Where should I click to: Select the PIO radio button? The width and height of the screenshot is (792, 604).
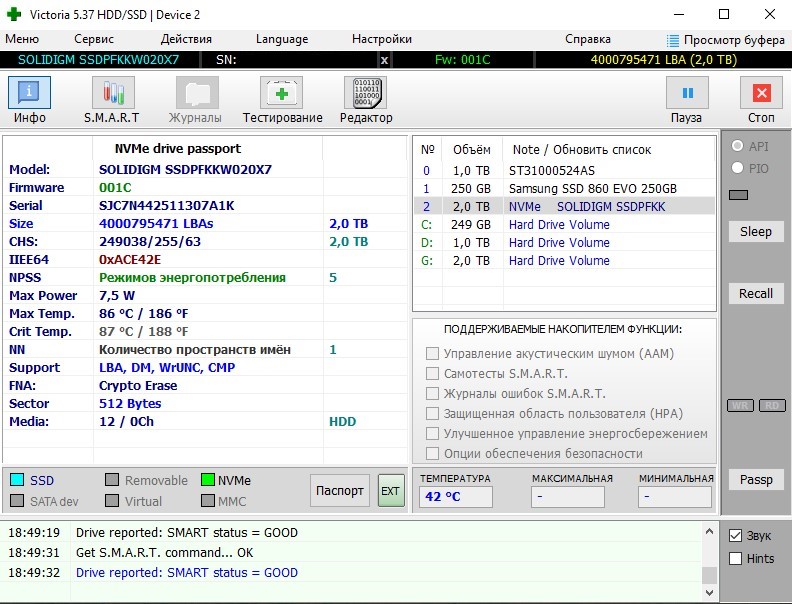pyautogui.click(x=737, y=168)
